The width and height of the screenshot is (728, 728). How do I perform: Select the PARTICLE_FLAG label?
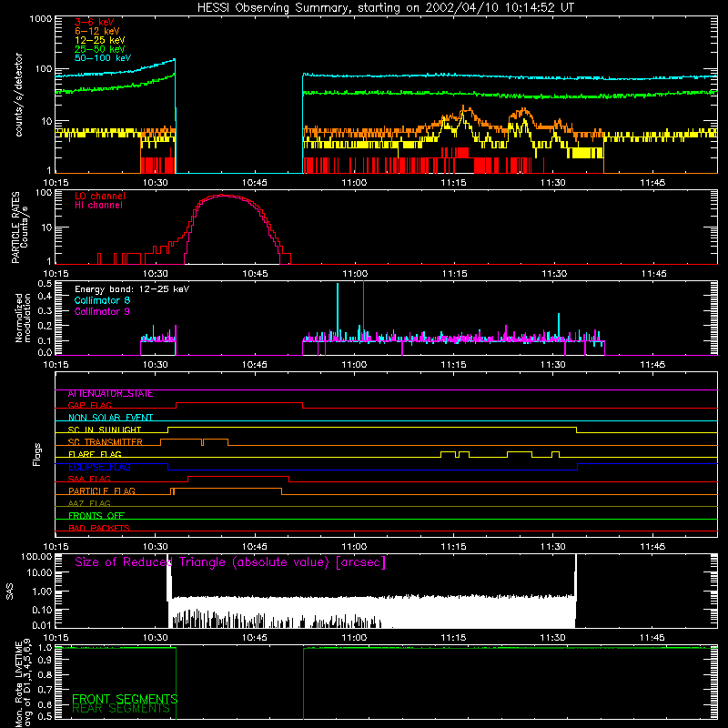(x=102, y=491)
